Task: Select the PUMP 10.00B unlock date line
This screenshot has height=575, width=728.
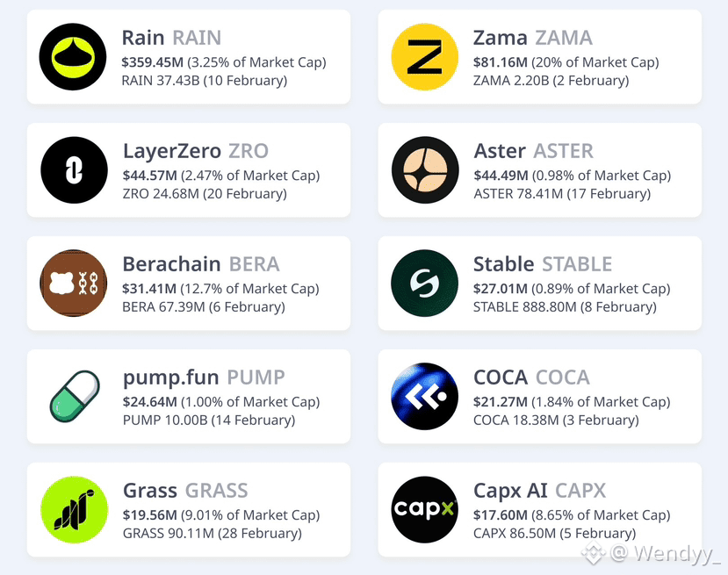Action: pos(209,420)
